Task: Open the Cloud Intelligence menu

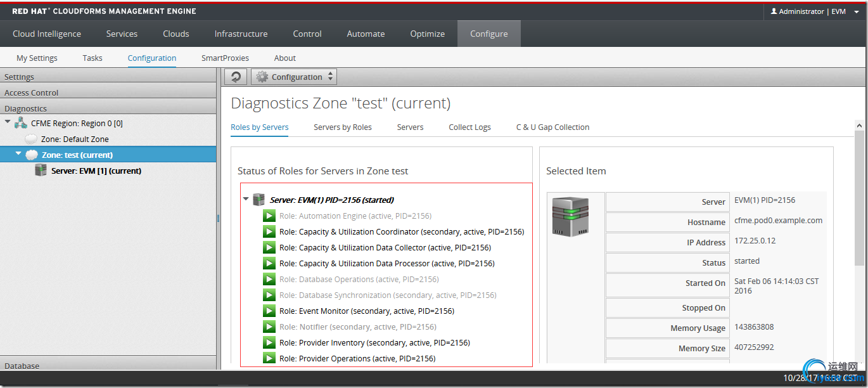Action: (x=47, y=34)
